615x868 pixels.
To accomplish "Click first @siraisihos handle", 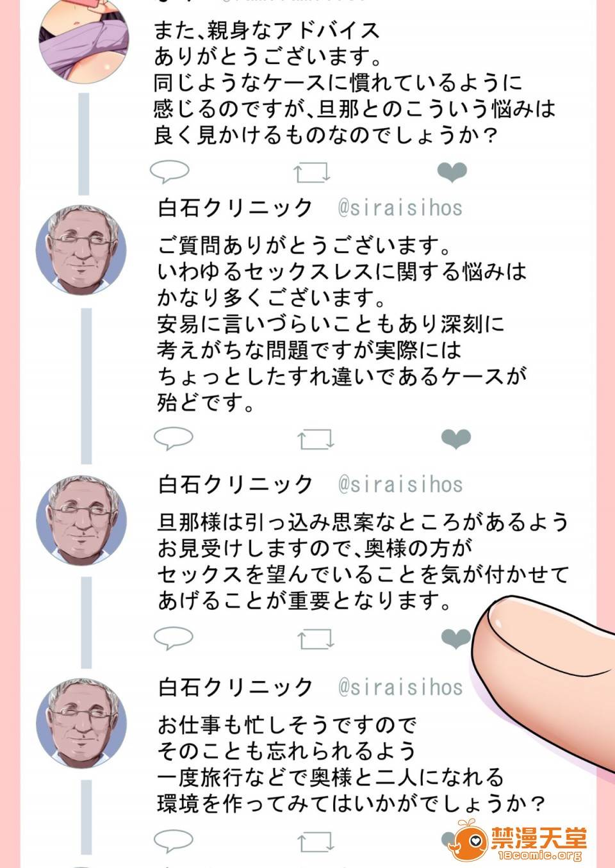I will point(400,208).
